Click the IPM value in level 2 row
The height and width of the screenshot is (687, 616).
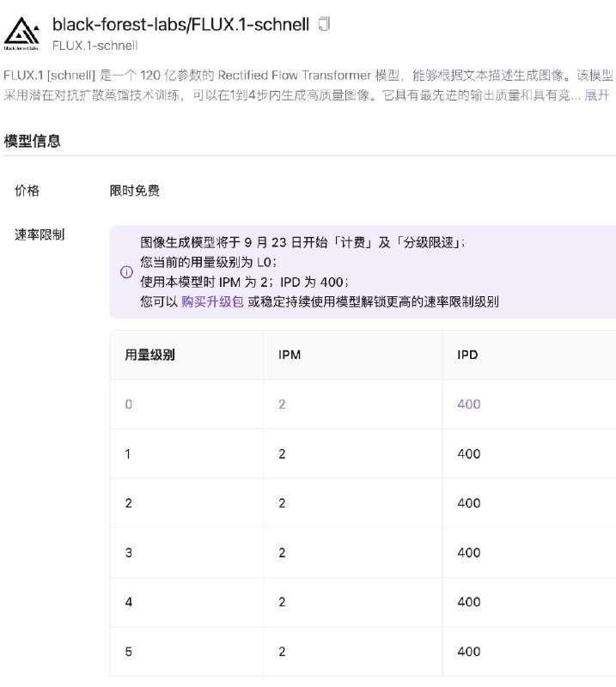coord(282,503)
